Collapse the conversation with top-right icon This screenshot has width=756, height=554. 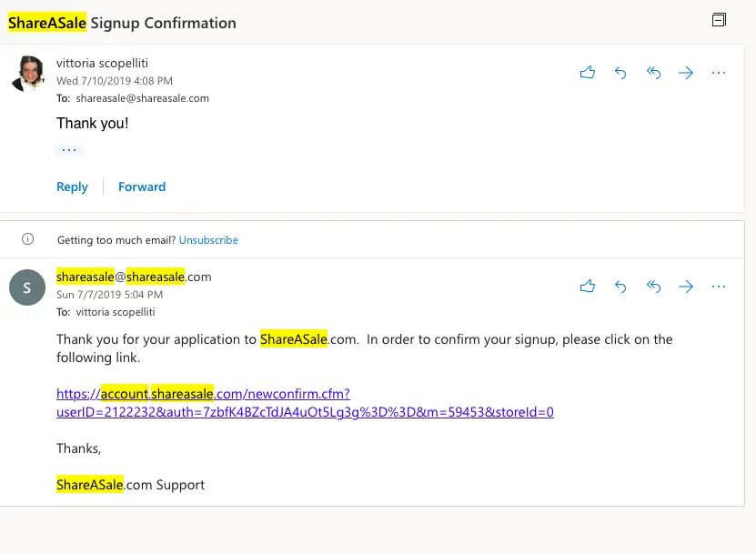coord(719,20)
